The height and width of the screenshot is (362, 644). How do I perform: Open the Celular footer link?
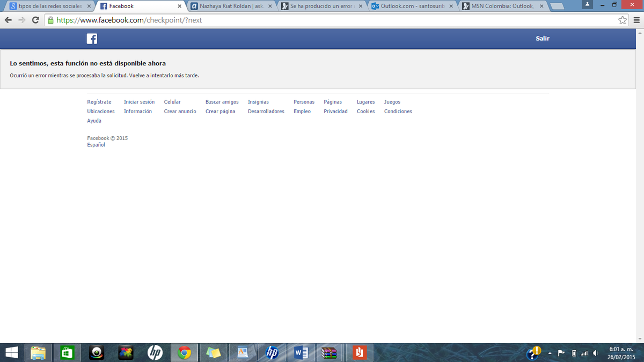point(172,102)
